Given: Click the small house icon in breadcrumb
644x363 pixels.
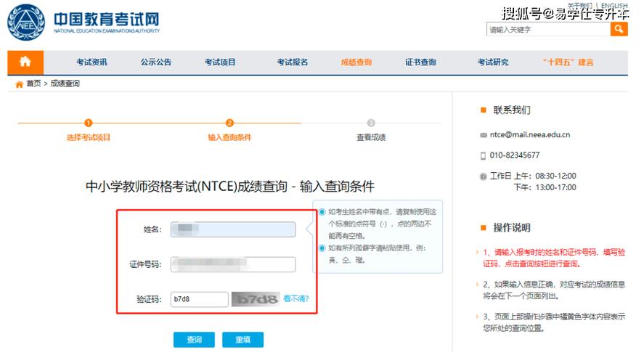Looking at the screenshot, I should tap(19, 84).
